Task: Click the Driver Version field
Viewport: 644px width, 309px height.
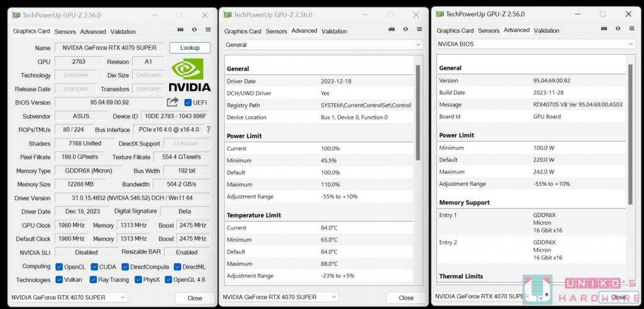Action: pyautogui.click(x=132, y=198)
